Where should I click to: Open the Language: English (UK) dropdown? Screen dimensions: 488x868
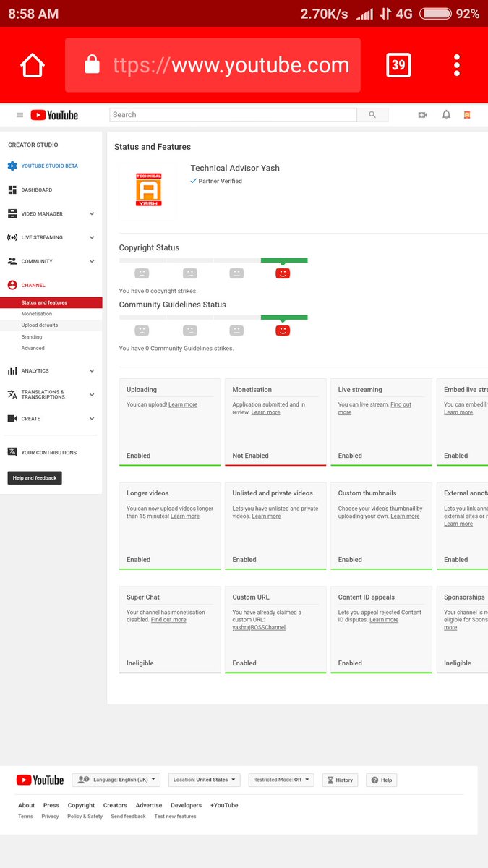point(116,780)
